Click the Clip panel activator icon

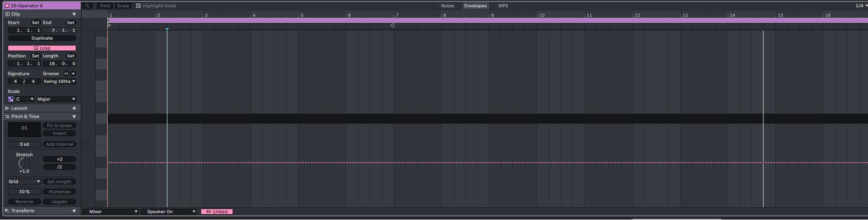click(x=7, y=14)
